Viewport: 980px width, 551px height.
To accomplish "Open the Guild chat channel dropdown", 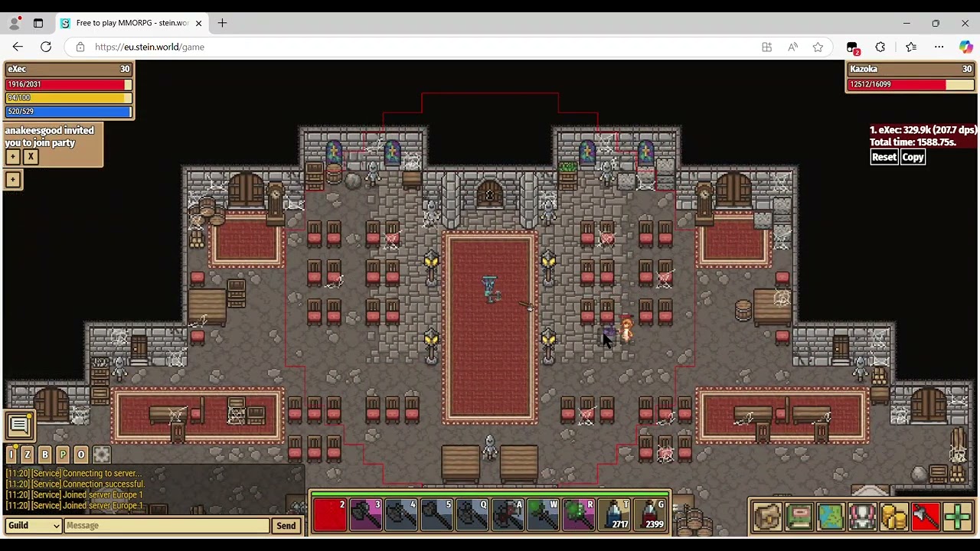I will pos(34,526).
